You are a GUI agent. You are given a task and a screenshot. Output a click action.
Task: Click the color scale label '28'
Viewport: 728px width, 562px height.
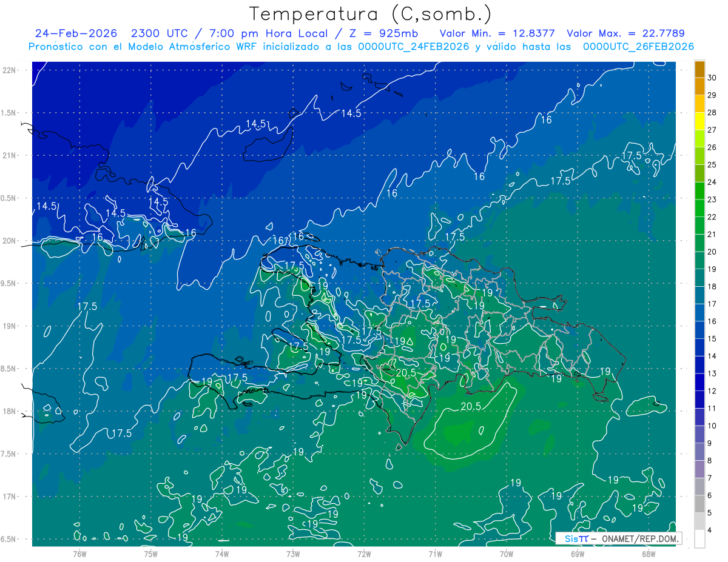(712, 113)
